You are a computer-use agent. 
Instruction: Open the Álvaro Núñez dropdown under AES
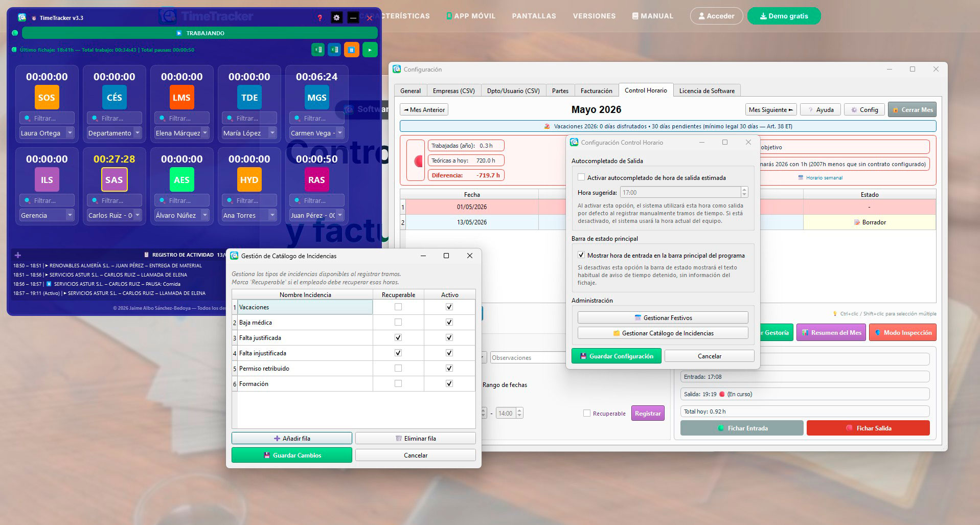pos(182,215)
